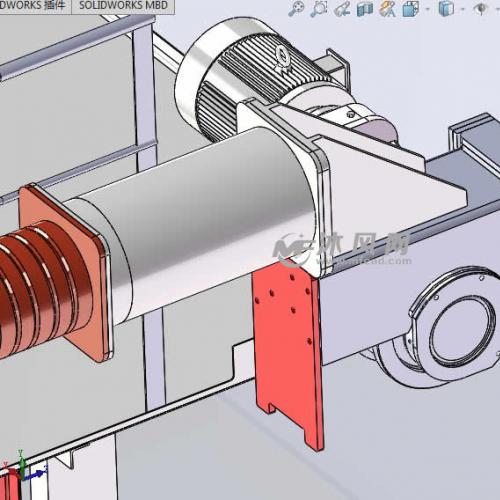500x500 pixels.
Task: Click the Zoom to Fit icon
Action: coord(296,9)
